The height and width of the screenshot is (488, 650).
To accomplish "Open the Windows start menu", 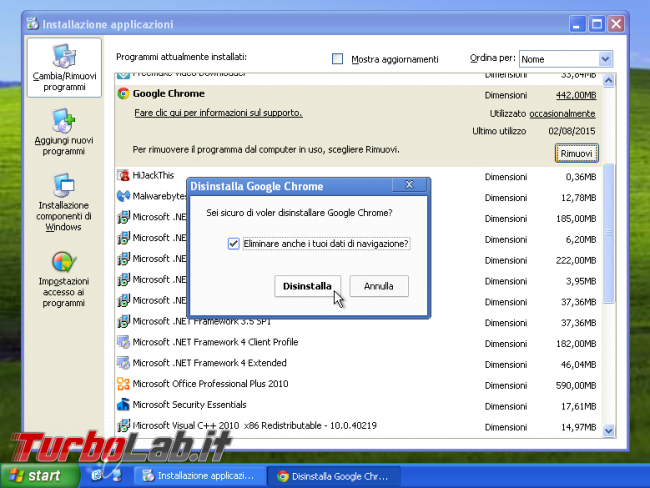I will point(39,476).
